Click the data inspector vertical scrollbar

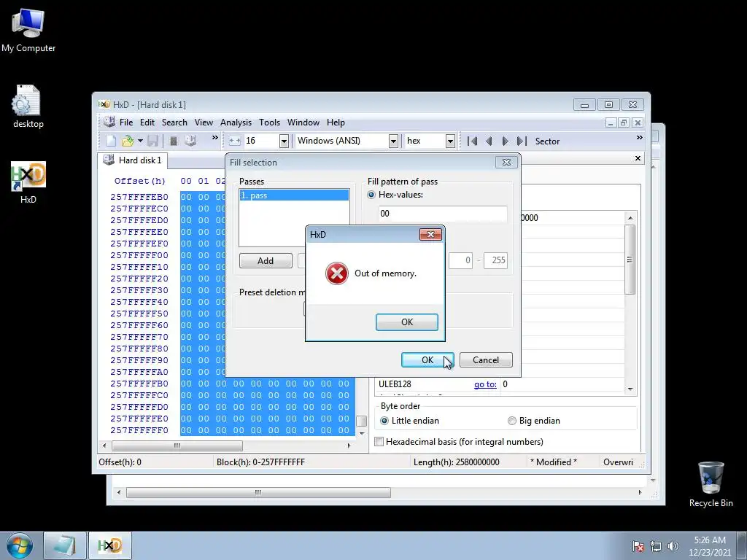(x=630, y=260)
